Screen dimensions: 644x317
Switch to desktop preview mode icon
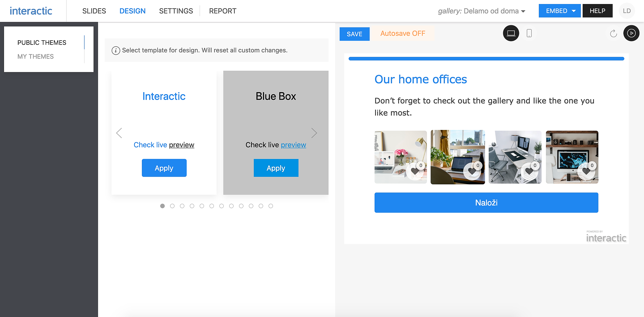coord(511,33)
